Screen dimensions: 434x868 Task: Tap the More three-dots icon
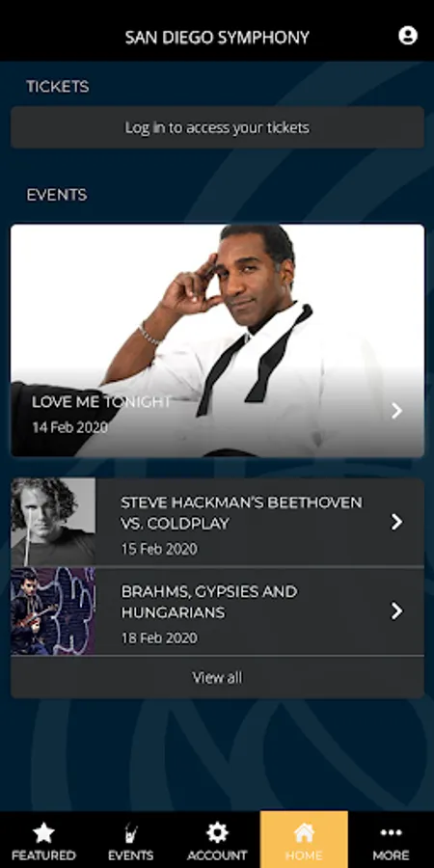(391, 832)
